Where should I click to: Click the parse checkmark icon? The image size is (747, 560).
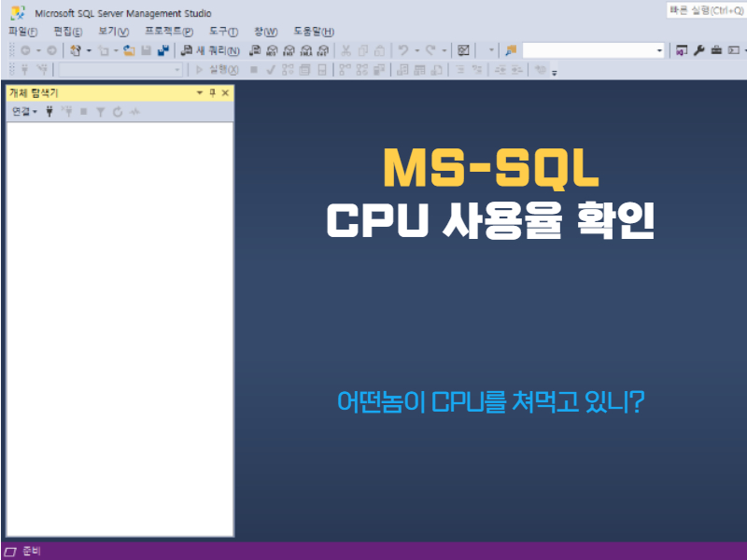coord(271,70)
